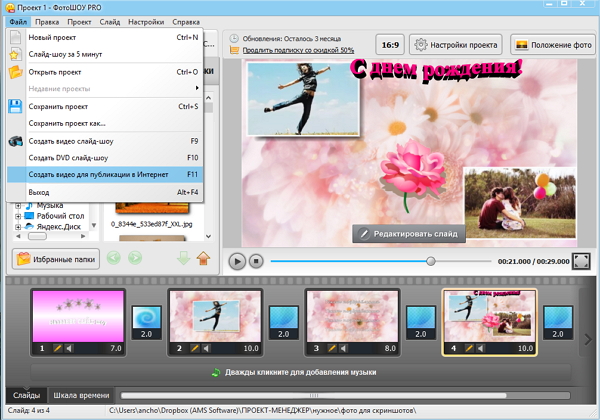
Task: Switch to the Шкала времени tab
Action: [81, 396]
